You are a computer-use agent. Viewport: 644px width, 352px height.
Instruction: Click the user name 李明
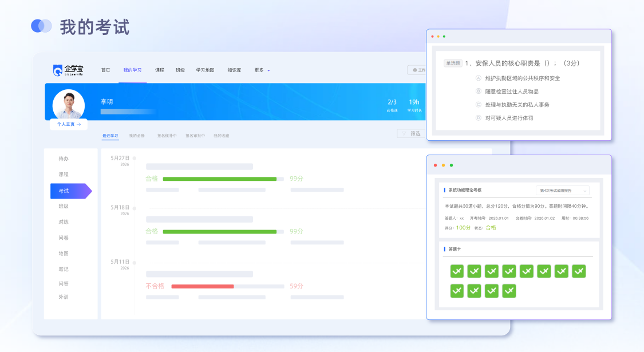(x=107, y=101)
